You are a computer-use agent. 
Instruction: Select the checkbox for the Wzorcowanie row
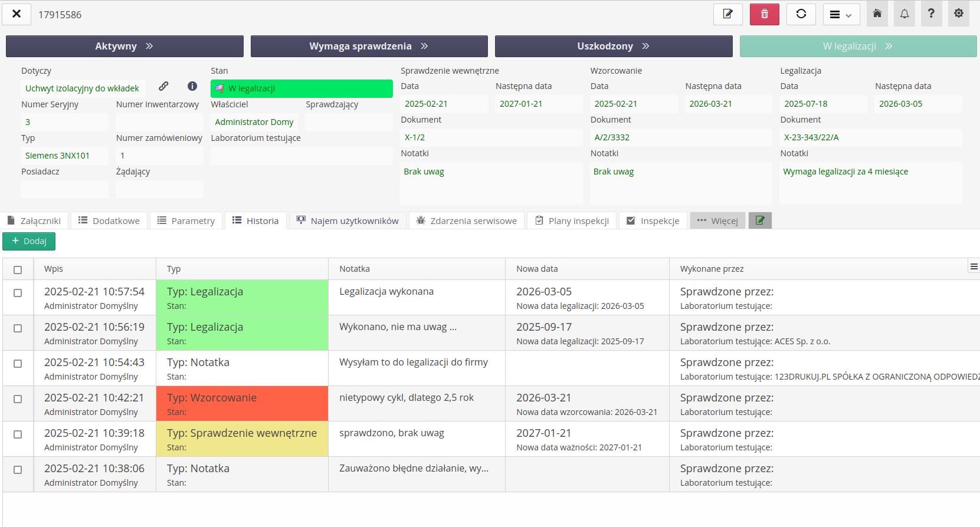(18, 399)
